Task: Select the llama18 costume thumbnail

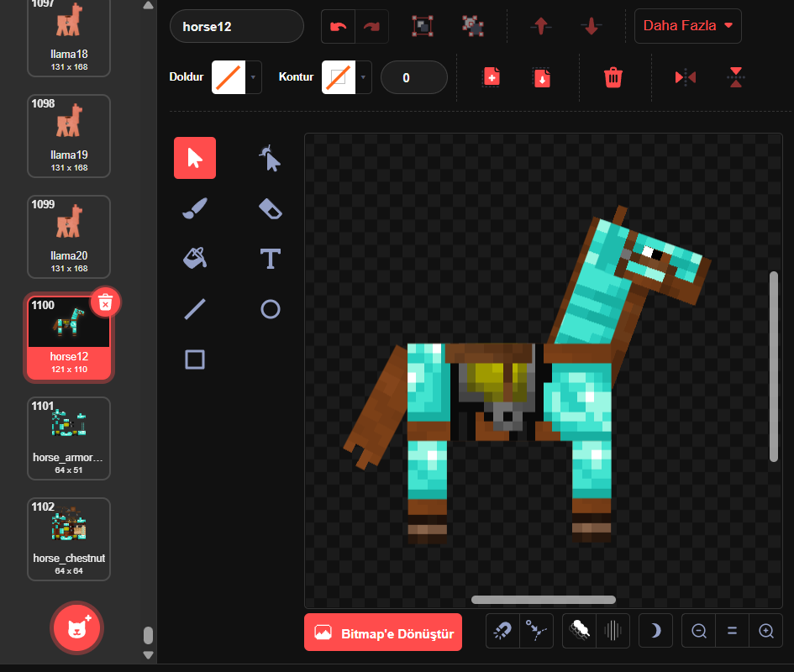Action: click(x=69, y=37)
